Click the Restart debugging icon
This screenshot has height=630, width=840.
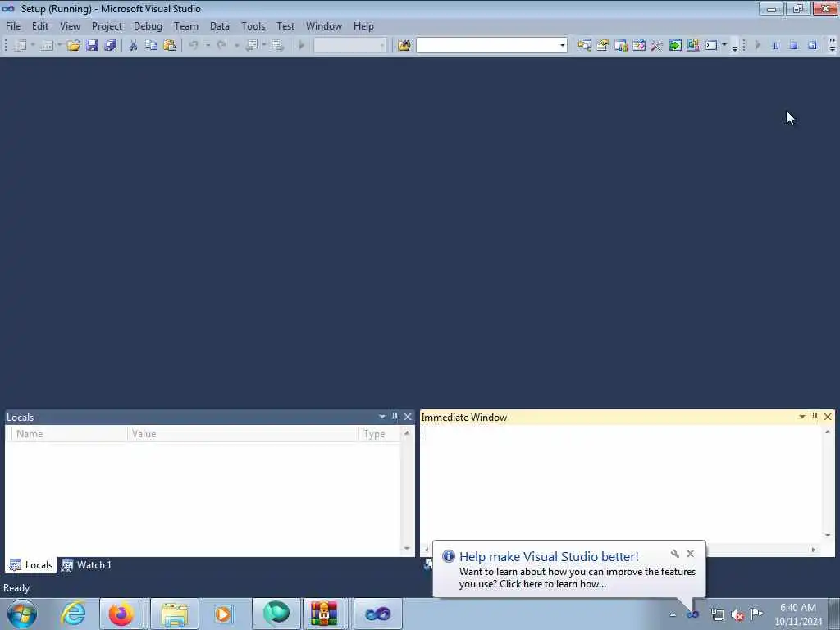tap(812, 46)
